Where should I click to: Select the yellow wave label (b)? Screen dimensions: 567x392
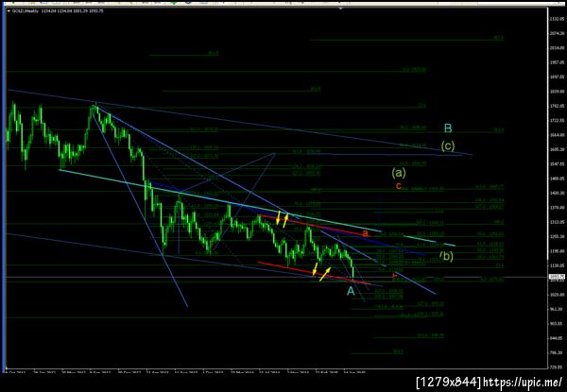point(447,256)
